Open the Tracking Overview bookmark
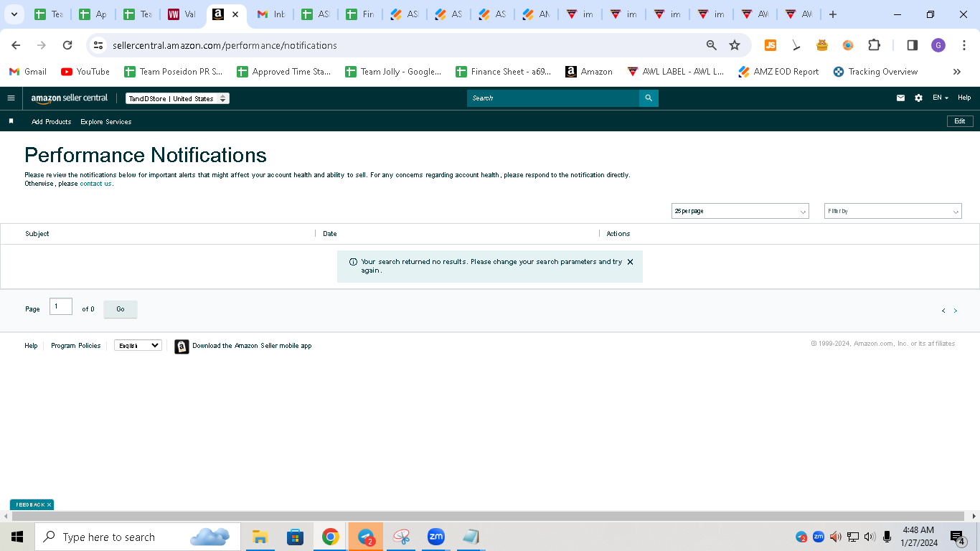Viewport: 980px width, 551px height. pos(875,72)
